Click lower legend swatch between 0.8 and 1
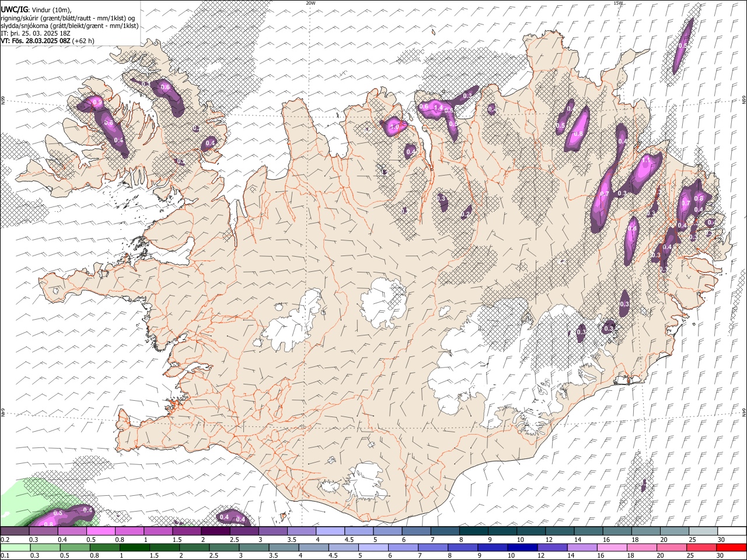Image resolution: width=747 pixels, height=560 pixels. (x=104, y=547)
